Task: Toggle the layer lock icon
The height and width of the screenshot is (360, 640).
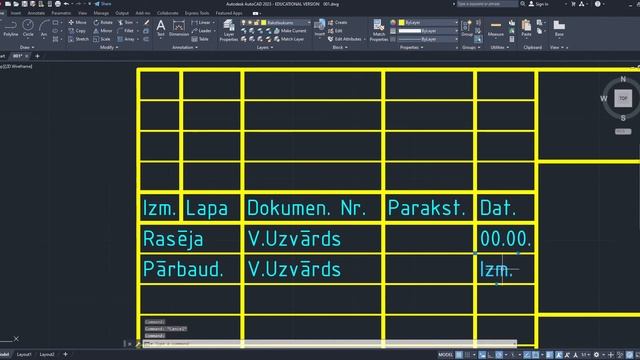Action: pos(256,22)
